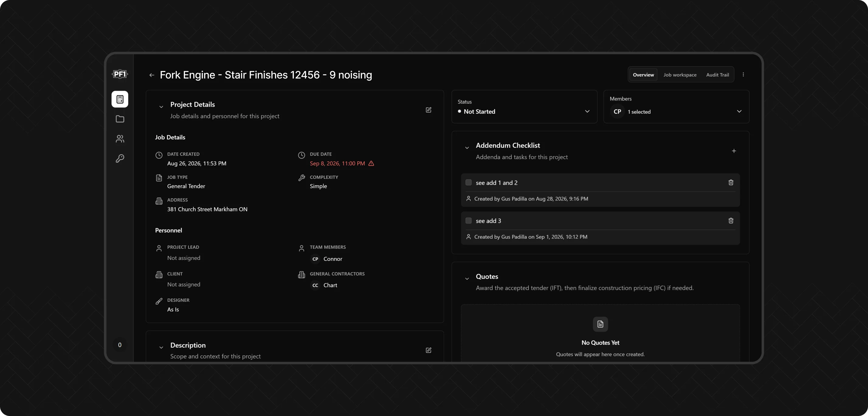Click the 'As Is' designer value

click(173, 309)
